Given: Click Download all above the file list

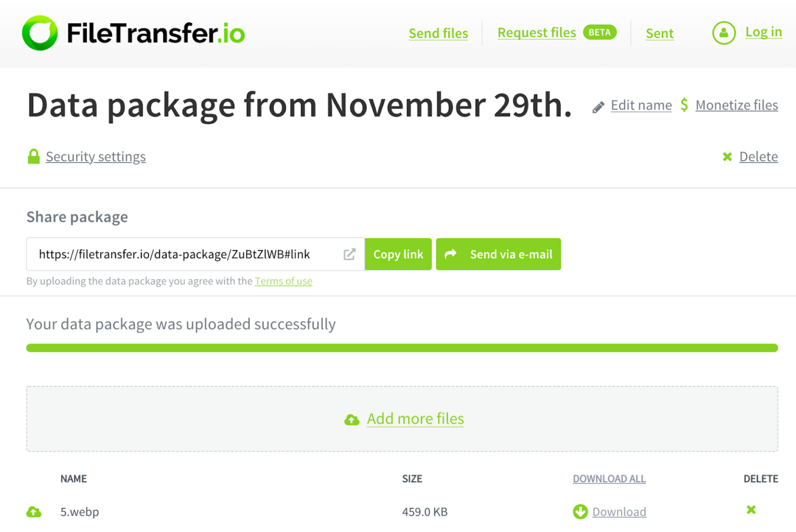Looking at the screenshot, I should (609, 479).
